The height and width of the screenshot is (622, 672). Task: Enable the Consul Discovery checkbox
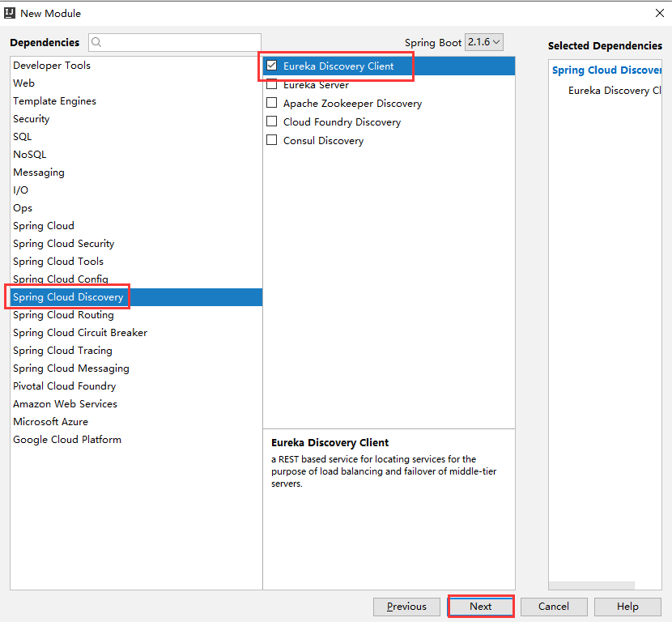pyautogui.click(x=272, y=140)
